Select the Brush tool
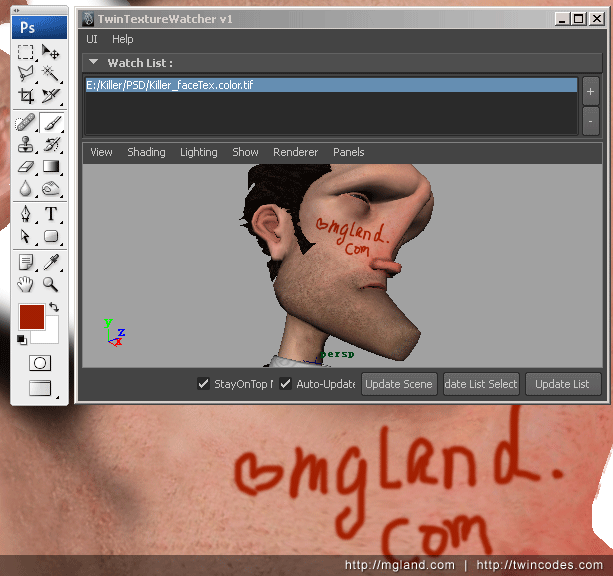 click(x=51, y=122)
